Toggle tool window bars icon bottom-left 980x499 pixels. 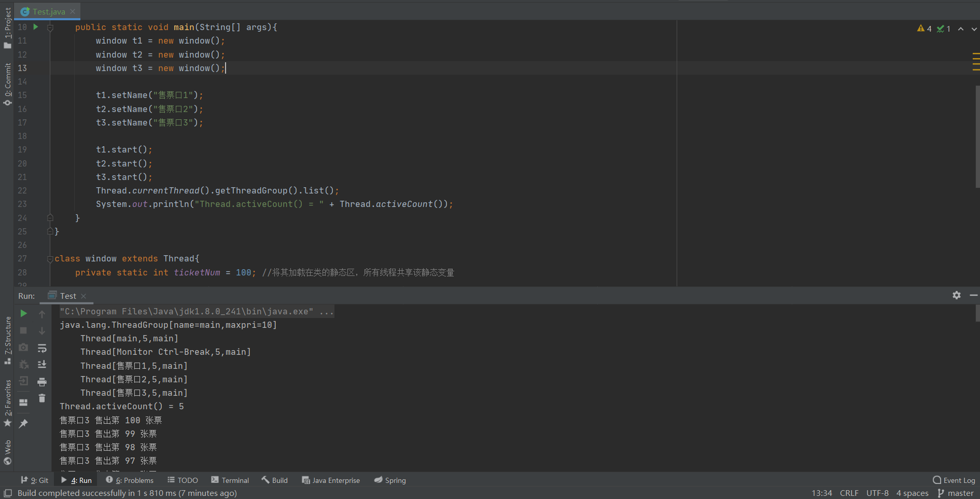coord(8,493)
